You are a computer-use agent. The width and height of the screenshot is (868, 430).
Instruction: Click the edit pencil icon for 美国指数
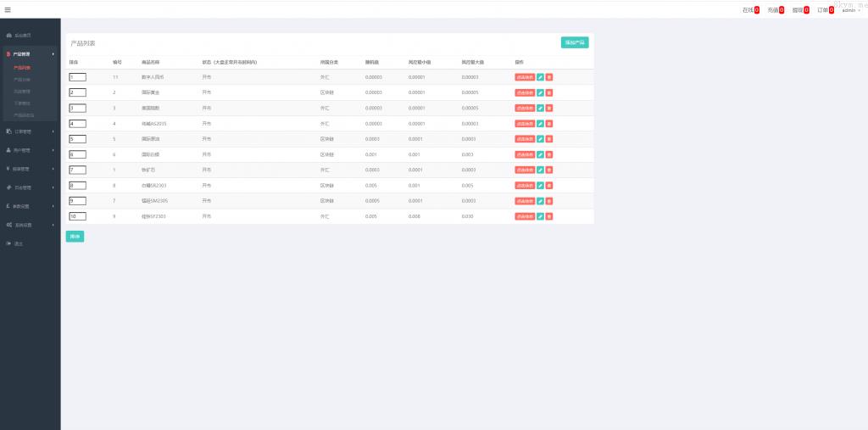(x=541, y=108)
